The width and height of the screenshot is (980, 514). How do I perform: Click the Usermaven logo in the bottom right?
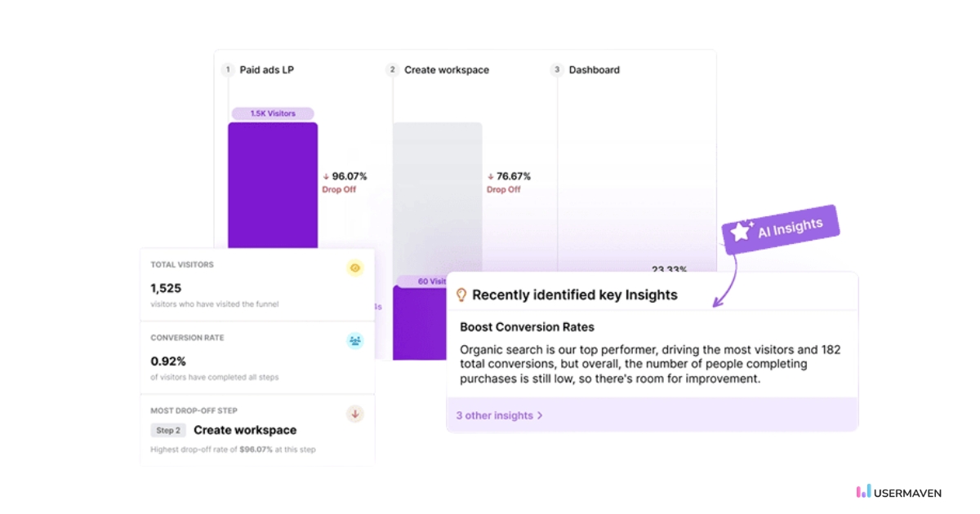tap(897, 493)
